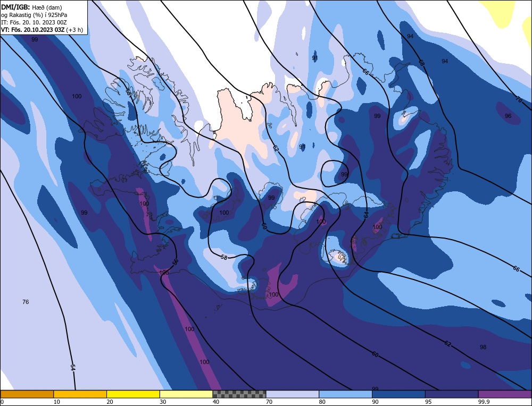Click the medium blue 90–95 legend swatch
This screenshot has width=532, height=406.
tap(398, 394)
